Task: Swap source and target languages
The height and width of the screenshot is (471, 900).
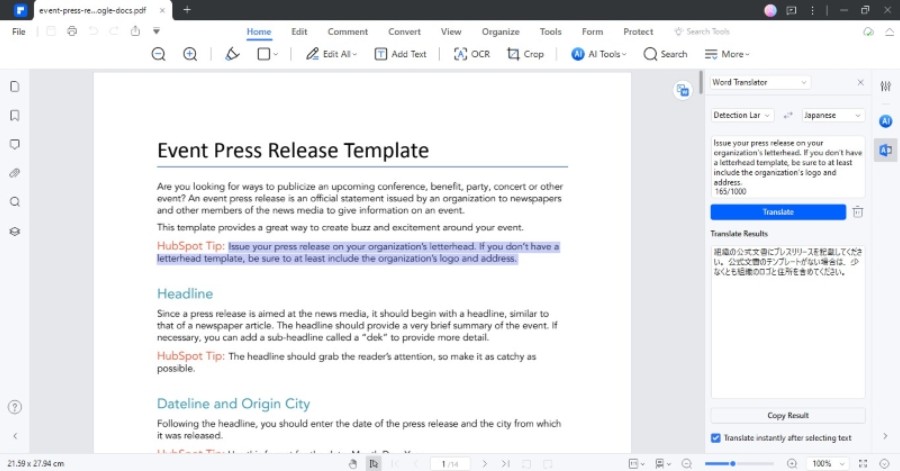Action: pos(788,115)
